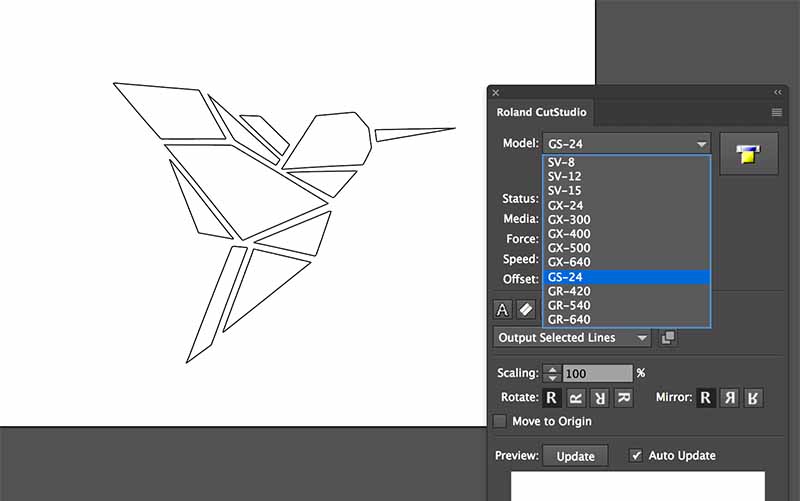Rotate output 90 degrees with second Rotate icon

click(x=576, y=397)
